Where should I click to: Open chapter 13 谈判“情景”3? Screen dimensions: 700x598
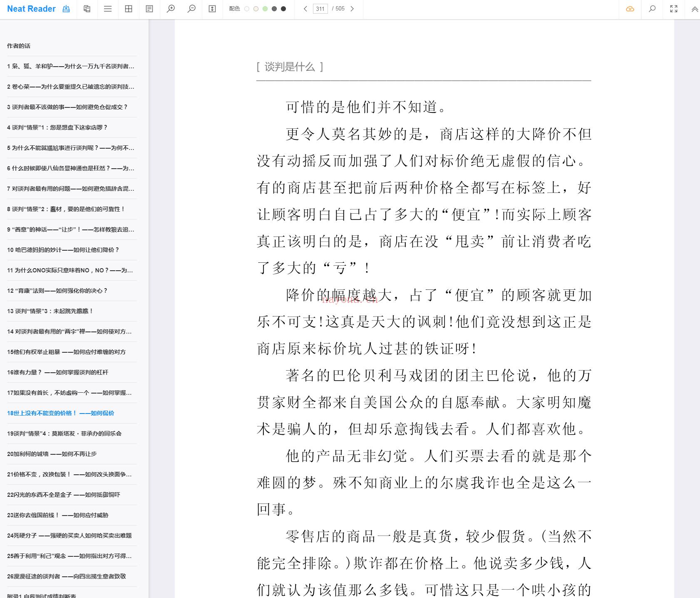point(50,311)
